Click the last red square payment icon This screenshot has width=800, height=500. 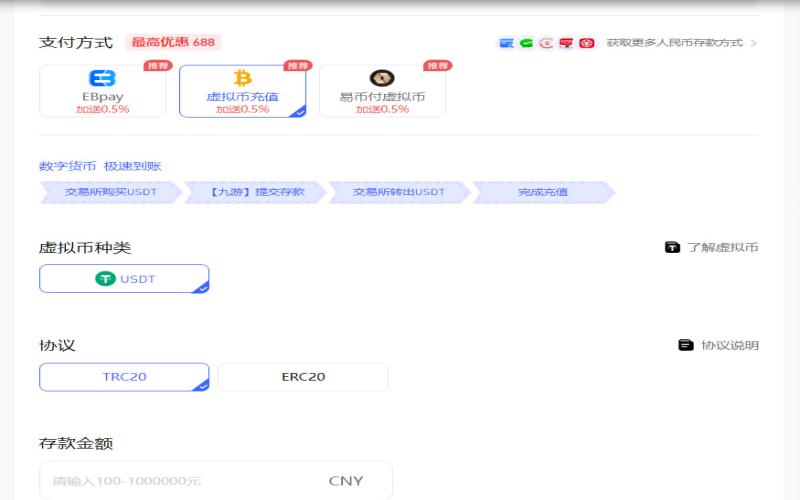(587, 43)
